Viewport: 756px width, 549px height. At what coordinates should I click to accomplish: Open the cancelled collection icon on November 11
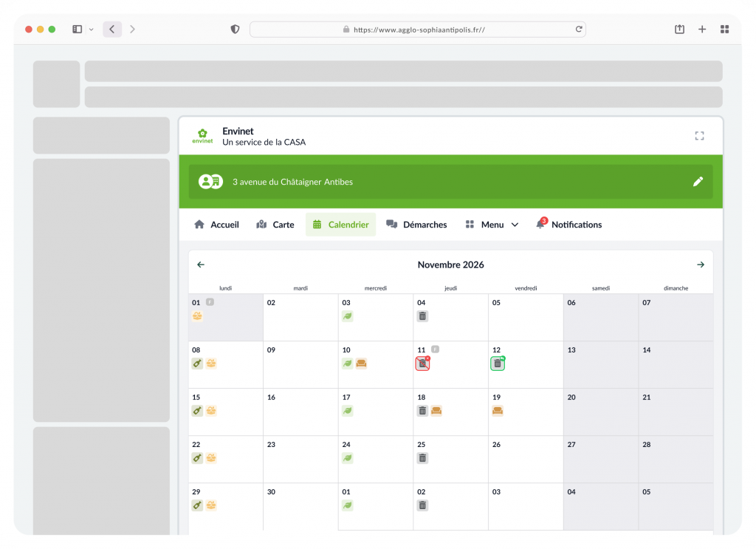pyautogui.click(x=422, y=363)
